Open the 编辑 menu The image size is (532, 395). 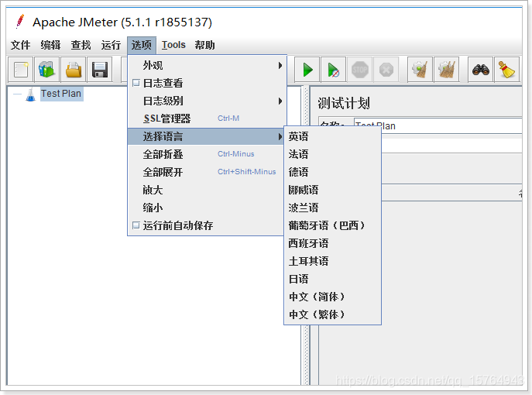[50, 45]
